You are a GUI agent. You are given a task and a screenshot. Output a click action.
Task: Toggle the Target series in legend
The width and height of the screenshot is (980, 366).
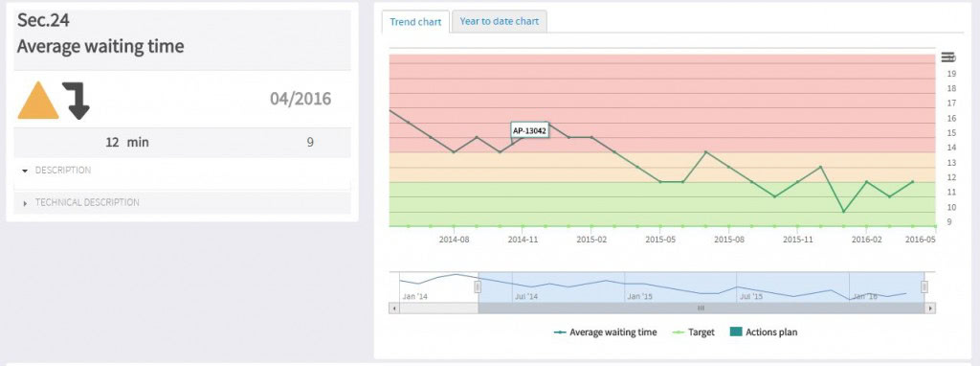click(693, 332)
